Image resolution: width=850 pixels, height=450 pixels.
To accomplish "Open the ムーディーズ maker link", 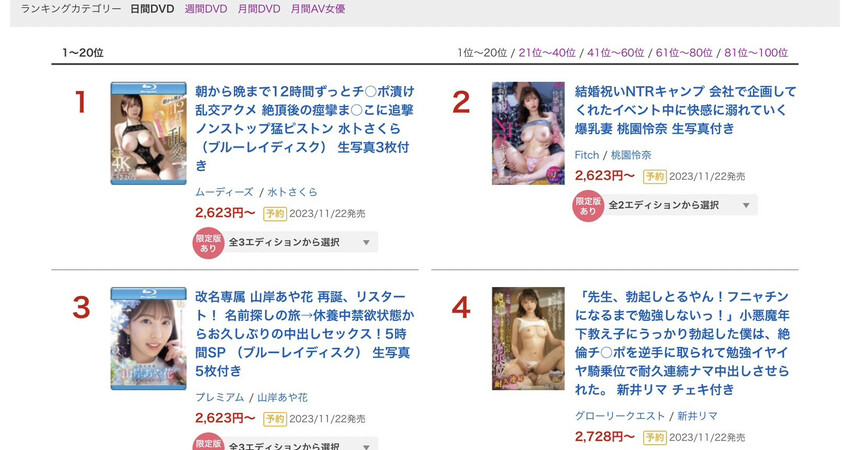I will (x=224, y=192).
